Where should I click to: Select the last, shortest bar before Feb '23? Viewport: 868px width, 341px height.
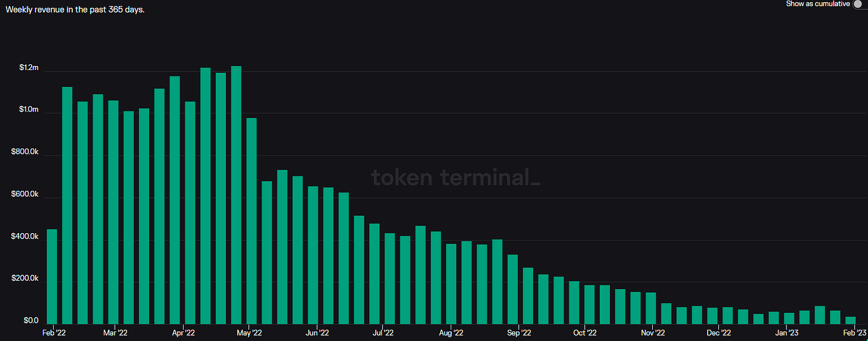click(x=851, y=320)
